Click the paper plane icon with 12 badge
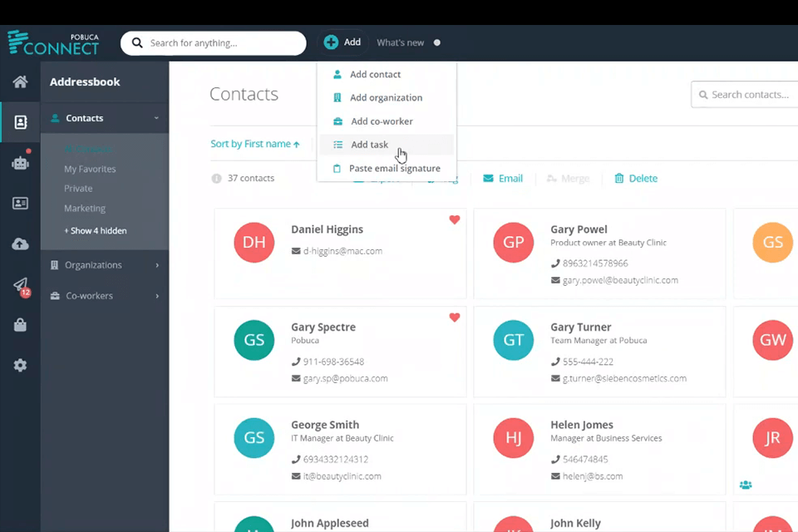 point(20,286)
